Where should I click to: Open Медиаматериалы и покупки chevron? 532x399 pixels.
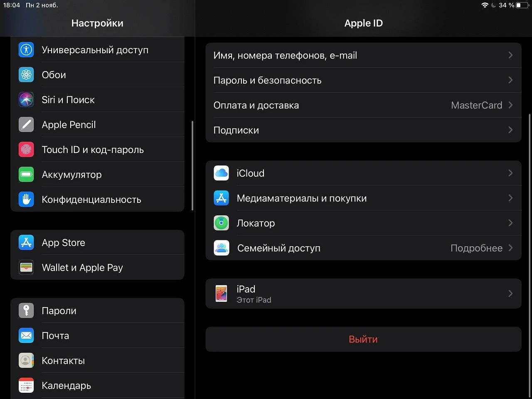click(x=510, y=198)
